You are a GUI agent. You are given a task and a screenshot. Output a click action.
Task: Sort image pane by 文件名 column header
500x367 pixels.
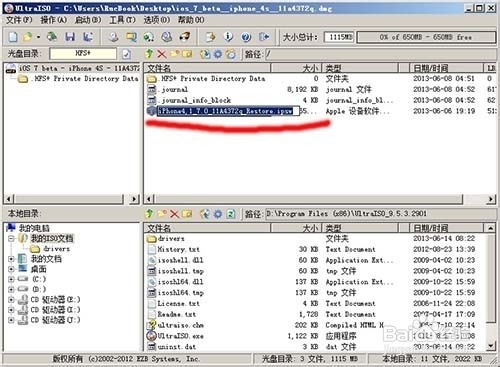click(x=207, y=68)
